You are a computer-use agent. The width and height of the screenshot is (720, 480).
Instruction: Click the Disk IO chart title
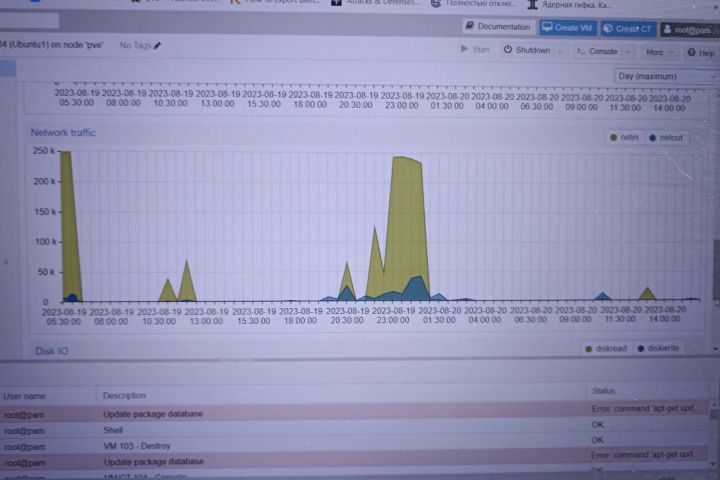coord(51,351)
